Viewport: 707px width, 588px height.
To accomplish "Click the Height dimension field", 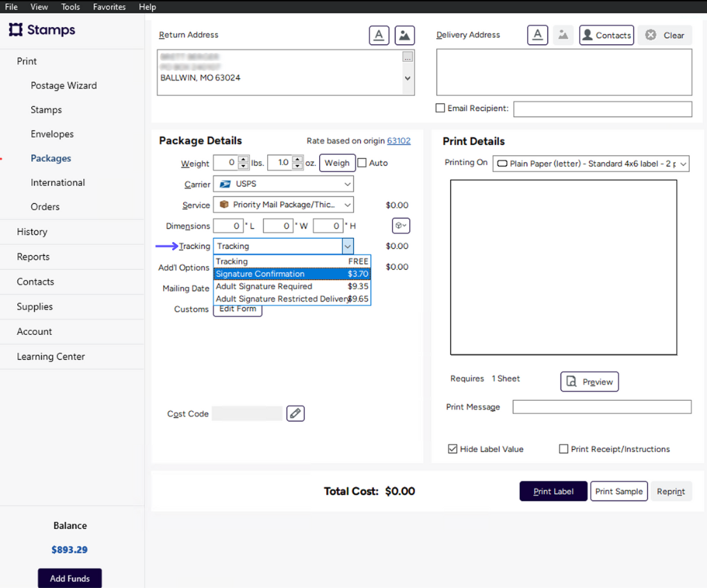I will 328,226.
